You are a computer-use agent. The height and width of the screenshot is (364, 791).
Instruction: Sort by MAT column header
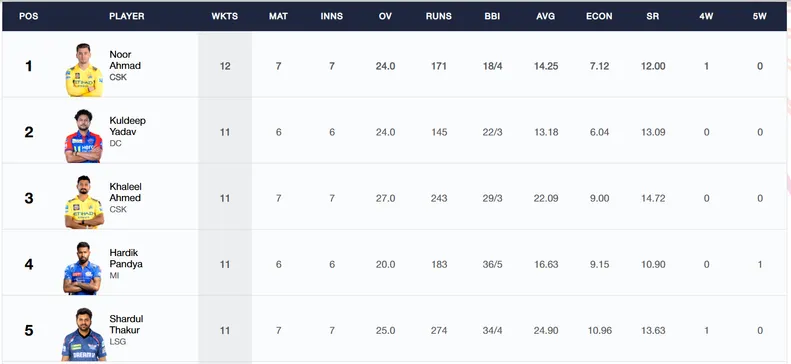[x=278, y=16]
